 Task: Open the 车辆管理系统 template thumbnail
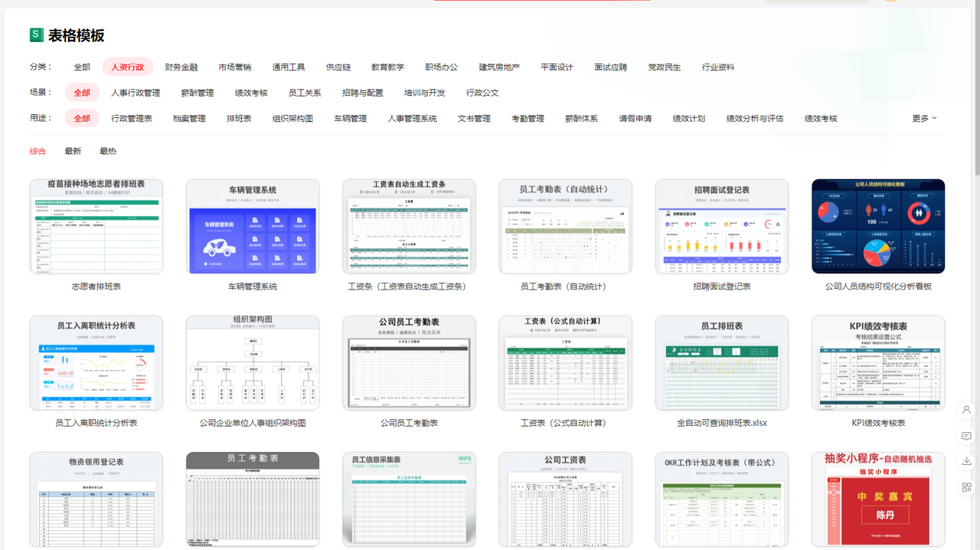click(253, 226)
